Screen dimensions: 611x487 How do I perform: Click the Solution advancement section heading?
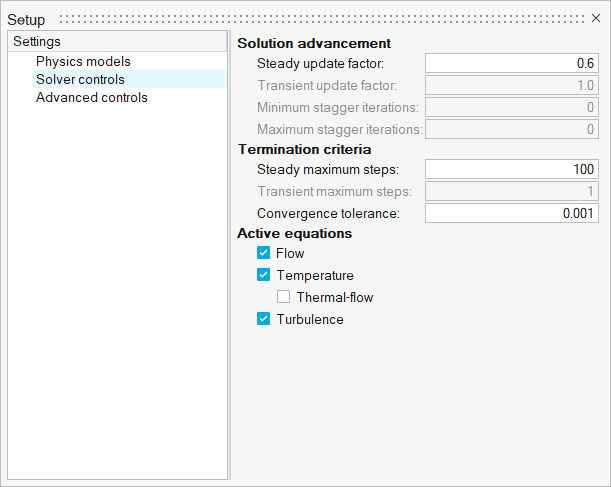[x=314, y=43]
